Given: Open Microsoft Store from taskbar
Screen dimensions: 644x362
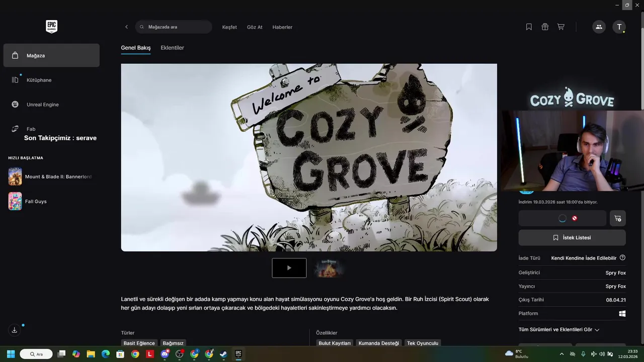Looking at the screenshot, I should pos(120,354).
